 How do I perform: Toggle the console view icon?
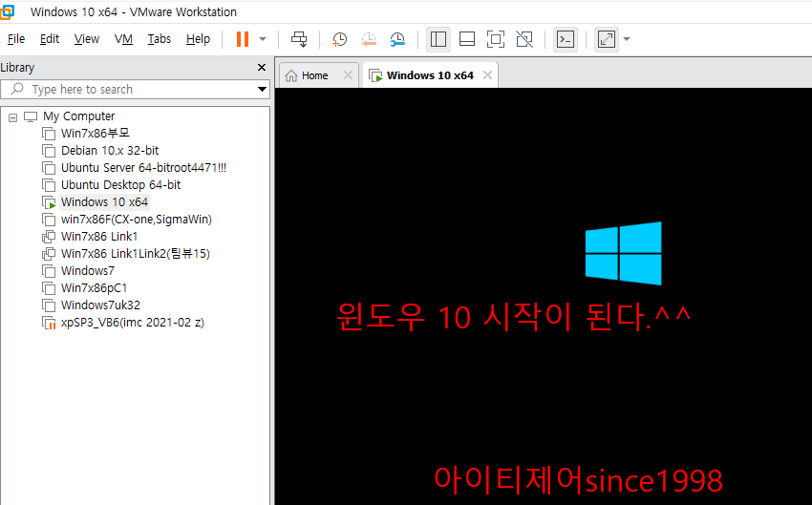(566, 39)
